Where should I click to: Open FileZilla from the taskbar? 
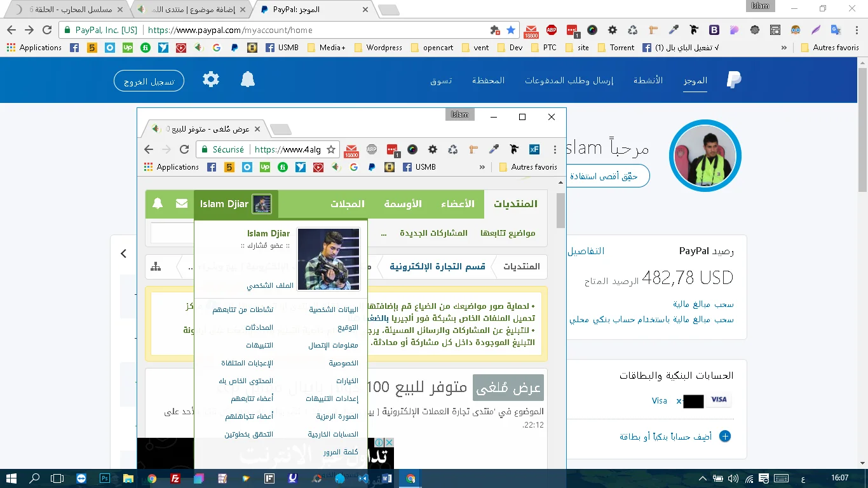tap(175, 478)
